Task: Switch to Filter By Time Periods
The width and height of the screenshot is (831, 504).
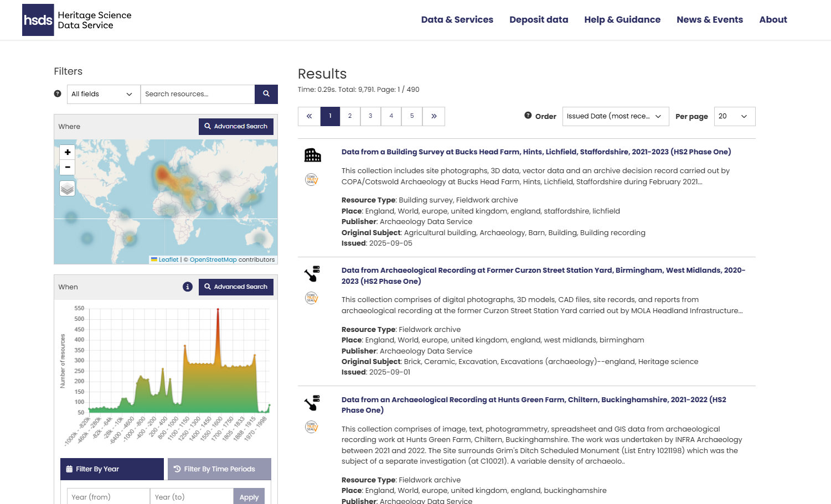Action: point(219,469)
